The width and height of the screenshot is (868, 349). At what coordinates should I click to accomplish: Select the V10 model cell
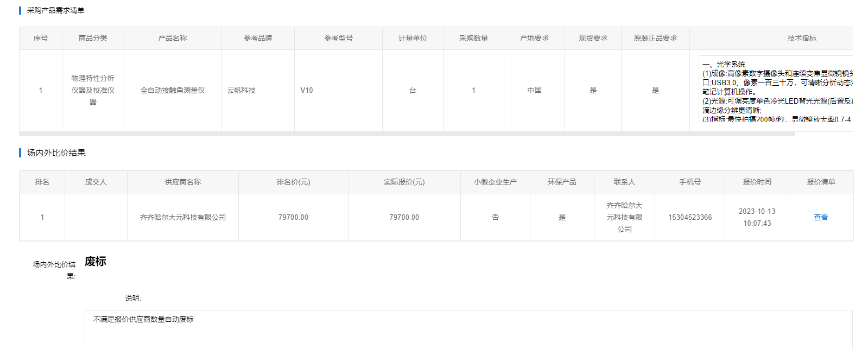tap(307, 90)
